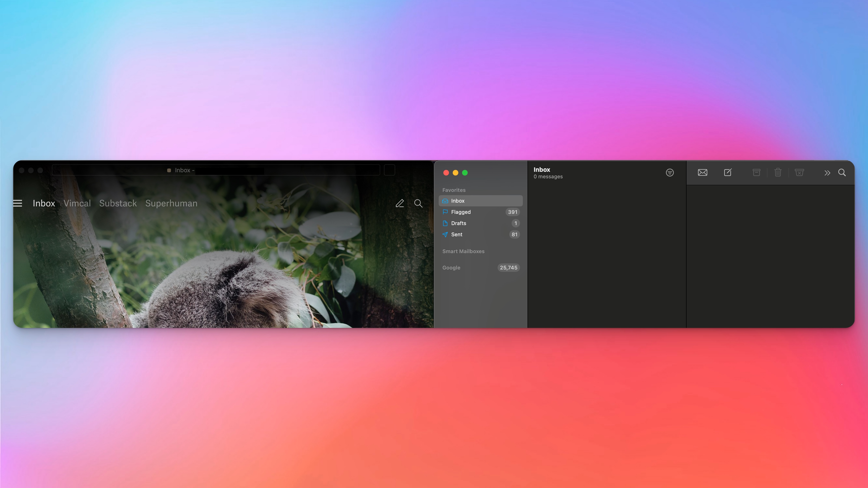Open the Google smart mailbox
This screenshot has width=868, height=488.
coord(451,268)
